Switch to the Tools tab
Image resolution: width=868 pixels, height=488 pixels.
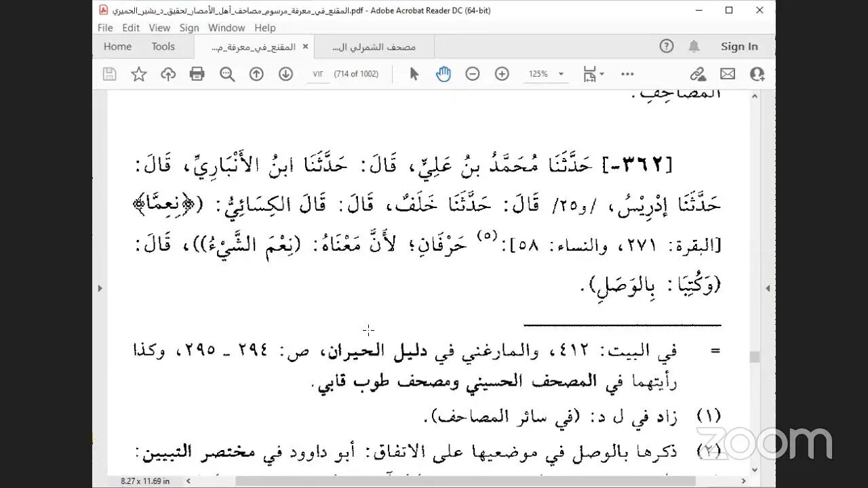(163, 46)
